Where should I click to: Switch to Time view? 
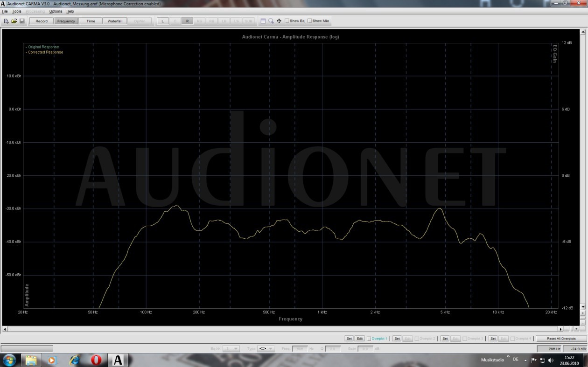[91, 21]
